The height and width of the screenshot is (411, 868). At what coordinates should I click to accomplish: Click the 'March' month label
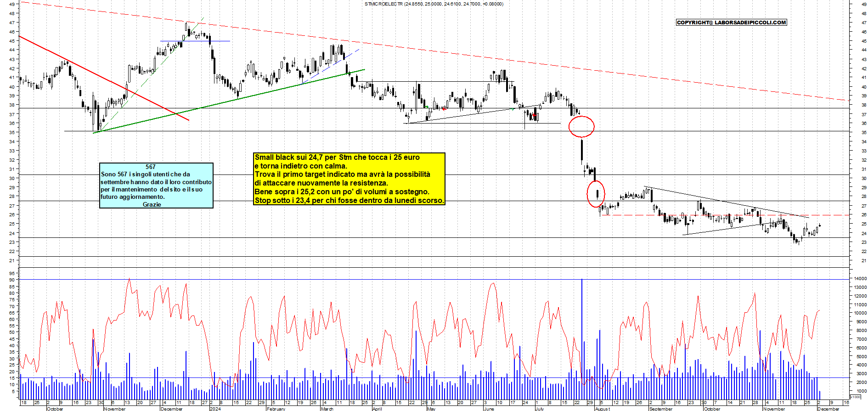click(327, 409)
